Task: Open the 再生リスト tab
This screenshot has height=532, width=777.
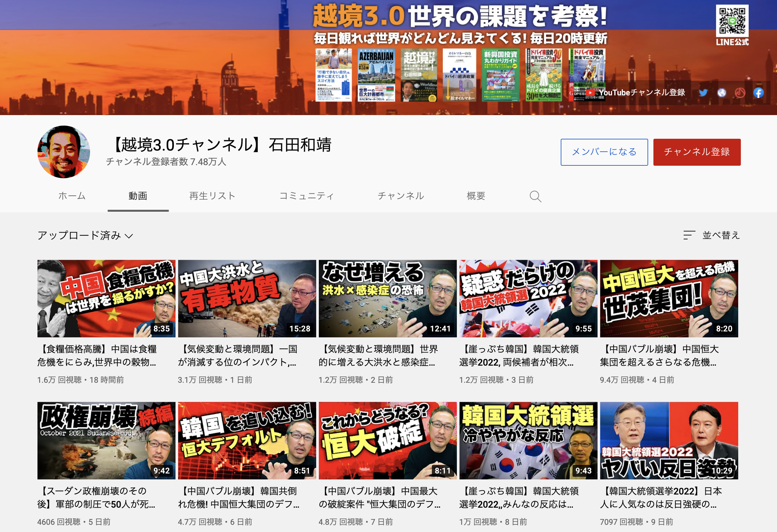Action: pyautogui.click(x=212, y=196)
